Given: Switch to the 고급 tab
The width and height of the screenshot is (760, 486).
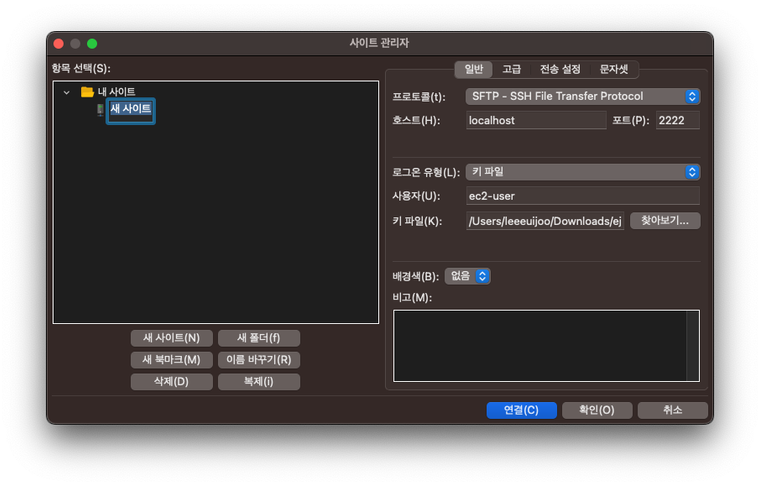Looking at the screenshot, I should click(x=511, y=69).
